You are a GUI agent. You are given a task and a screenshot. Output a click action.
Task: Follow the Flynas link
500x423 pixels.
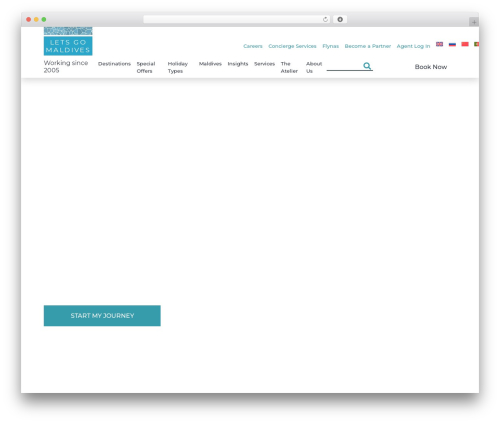(x=330, y=46)
